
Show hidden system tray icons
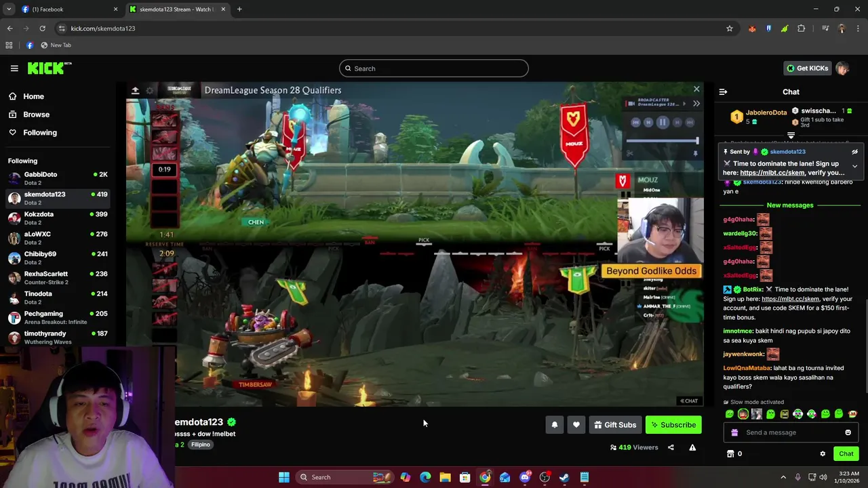click(x=783, y=477)
